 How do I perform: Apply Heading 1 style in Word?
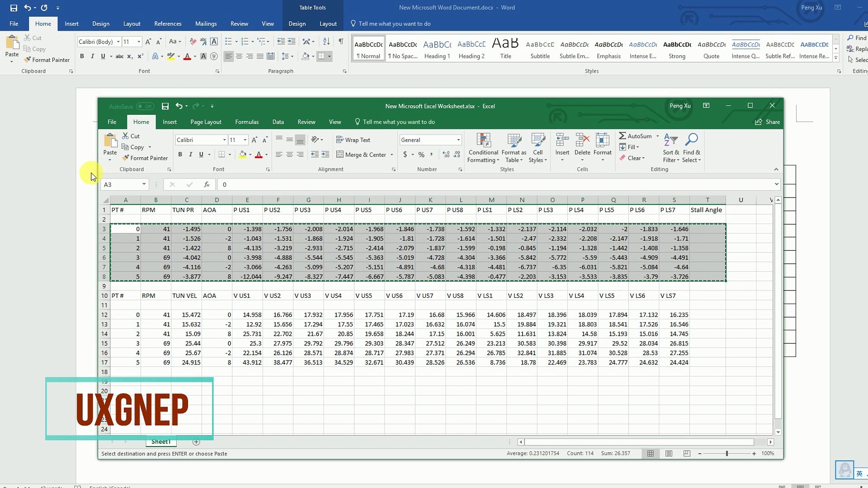pyautogui.click(x=437, y=49)
